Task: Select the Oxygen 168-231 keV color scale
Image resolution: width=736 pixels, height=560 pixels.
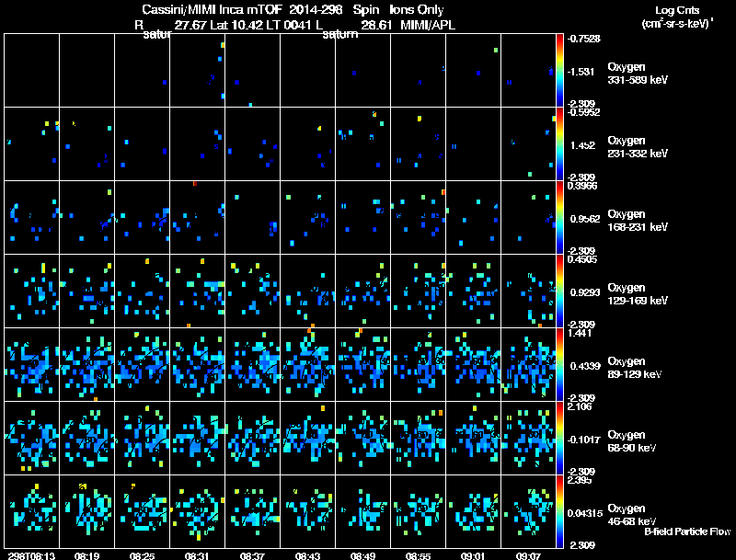Action: [560, 218]
